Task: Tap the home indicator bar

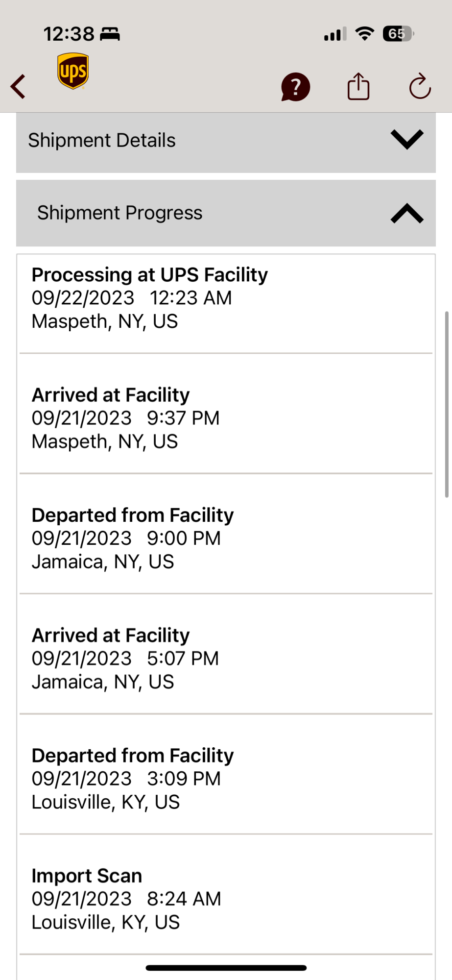Action: (226, 968)
